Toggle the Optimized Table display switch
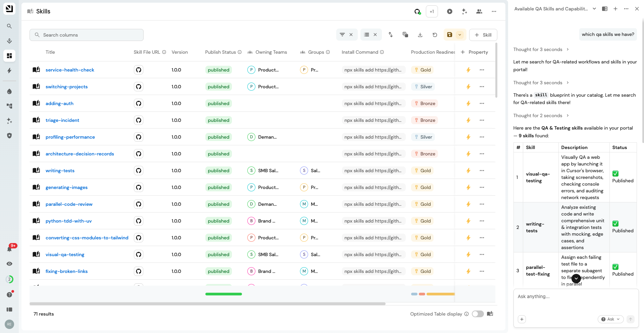 (478, 314)
